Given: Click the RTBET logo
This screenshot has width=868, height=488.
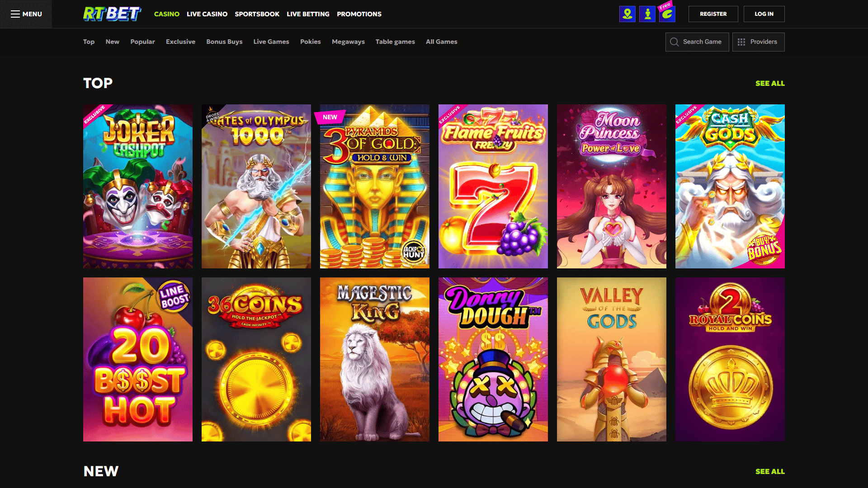Looking at the screenshot, I should point(112,14).
